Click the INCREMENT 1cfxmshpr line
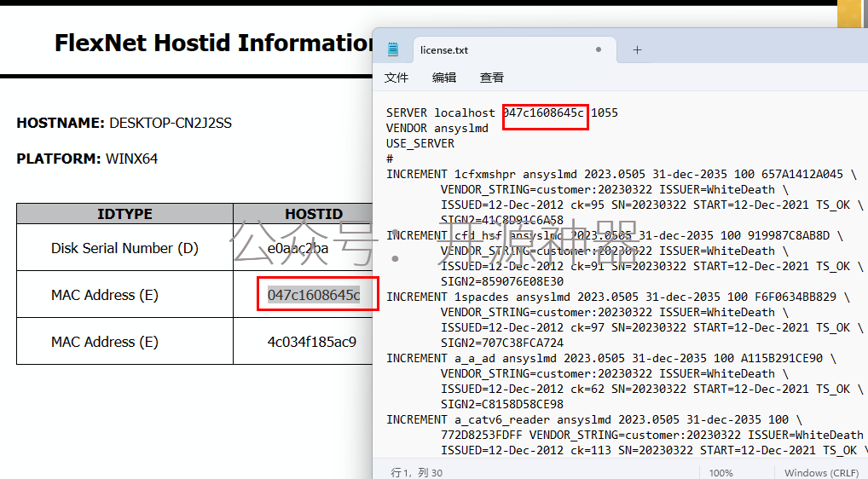The width and height of the screenshot is (868, 479). click(621, 174)
